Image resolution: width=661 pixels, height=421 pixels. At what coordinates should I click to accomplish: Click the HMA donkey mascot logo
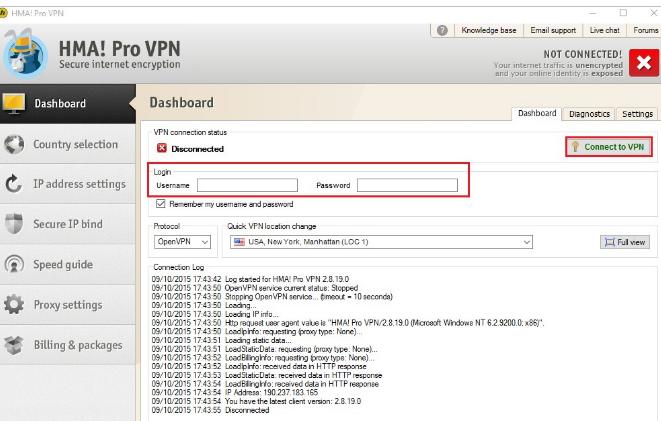24,54
